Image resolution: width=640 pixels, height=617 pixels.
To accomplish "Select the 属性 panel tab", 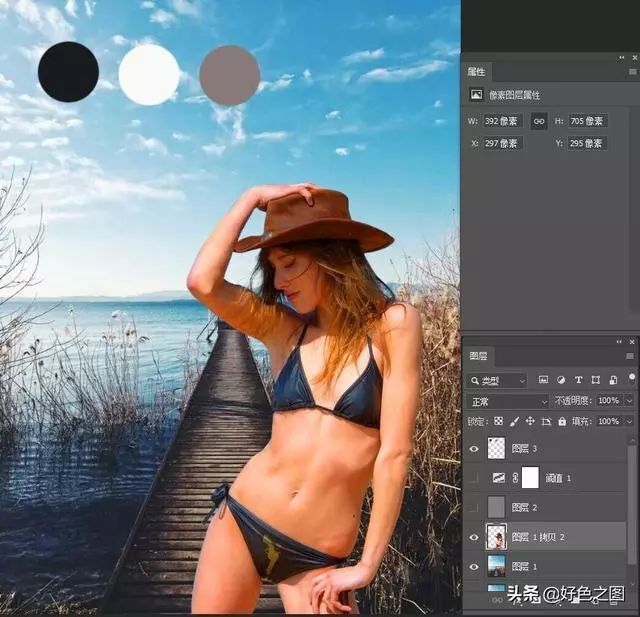I will click(x=477, y=72).
